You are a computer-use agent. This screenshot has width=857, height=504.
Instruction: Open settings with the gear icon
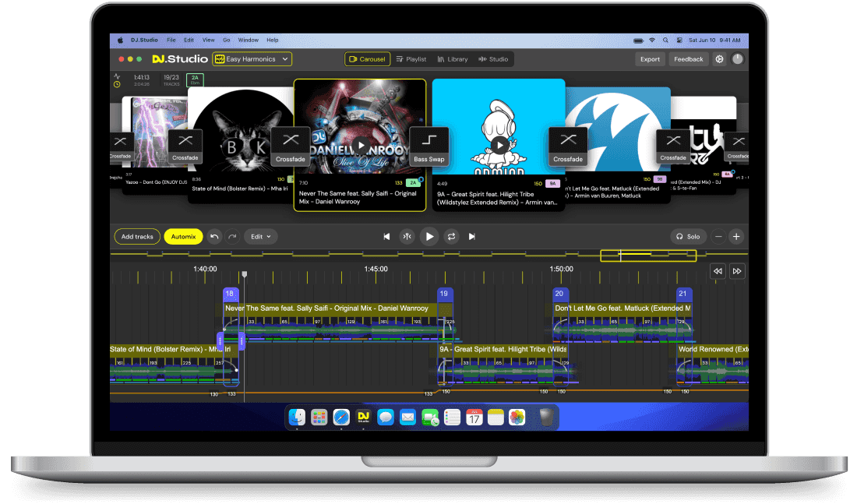[719, 59]
